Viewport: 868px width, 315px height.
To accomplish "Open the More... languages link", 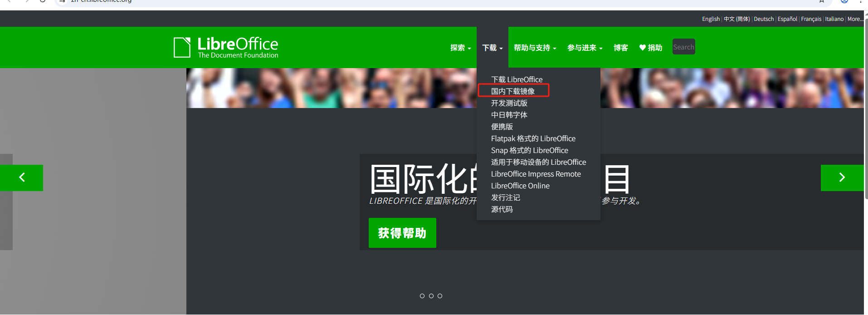I will [x=855, y=19].
